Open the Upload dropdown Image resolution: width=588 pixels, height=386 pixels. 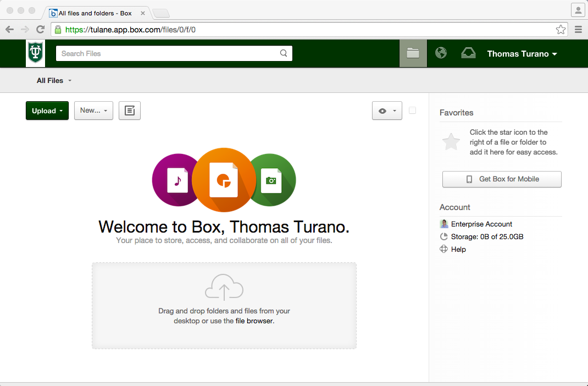tap(47, 111)
